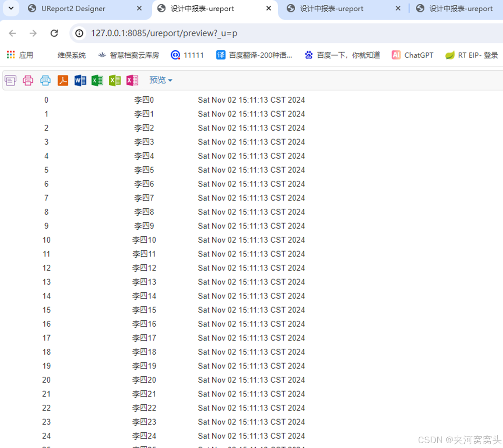Open the browser tab search dropdown
Screen dimensions: 503x448
coord(11,8)
